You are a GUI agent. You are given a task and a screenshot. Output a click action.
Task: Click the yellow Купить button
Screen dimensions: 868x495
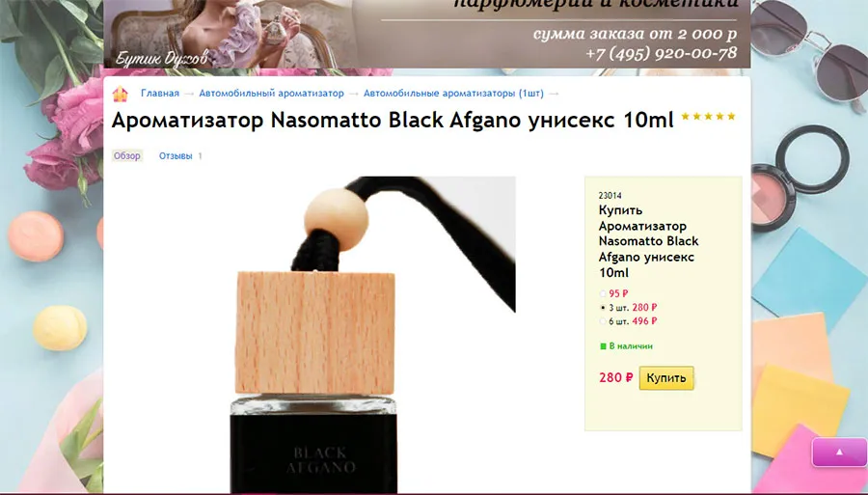tap(665, 377)
